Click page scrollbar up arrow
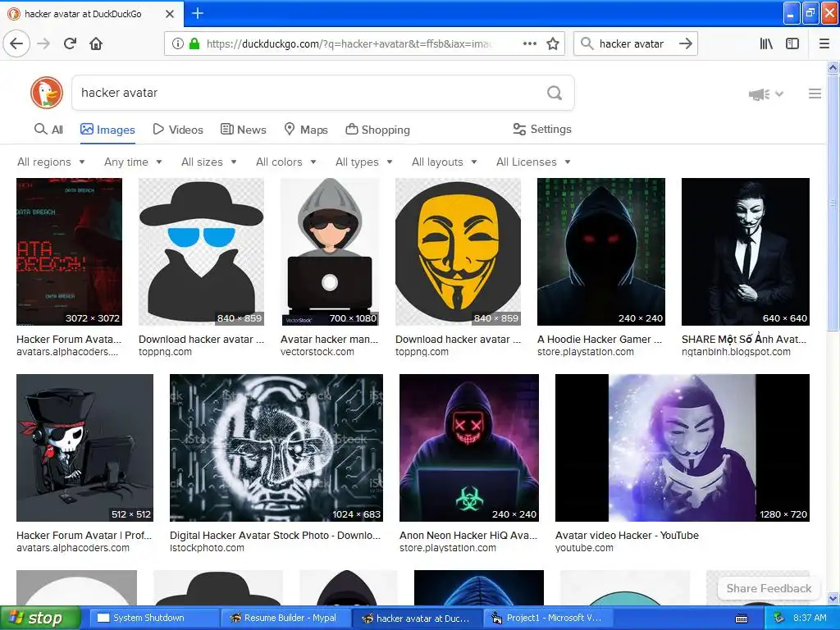The width and height of the screenshot is (840, 630). (833, 67)
